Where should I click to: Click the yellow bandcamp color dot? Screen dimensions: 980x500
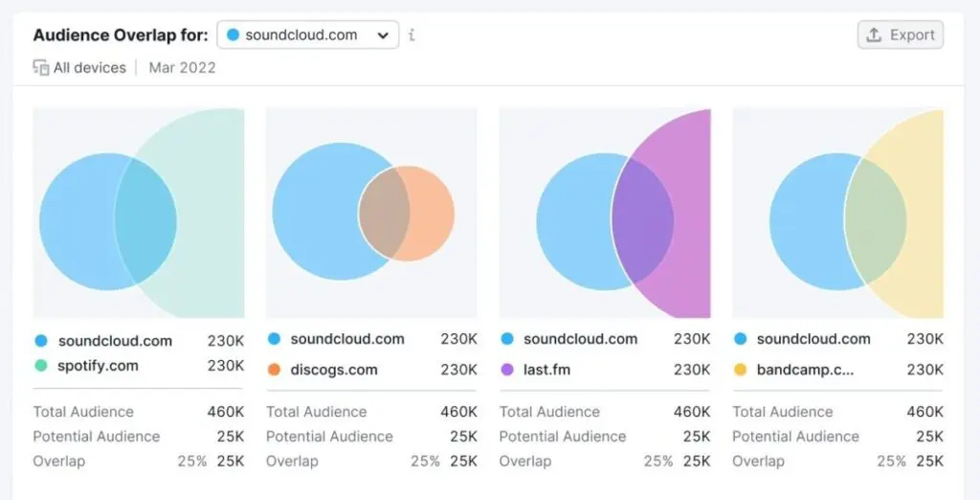pos(740,370)
